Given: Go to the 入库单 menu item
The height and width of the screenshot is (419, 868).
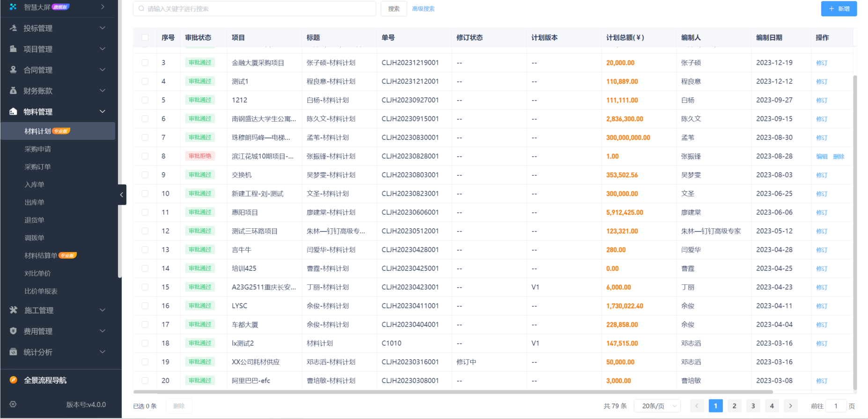Looking at the screenshot, I should point(35,185).
